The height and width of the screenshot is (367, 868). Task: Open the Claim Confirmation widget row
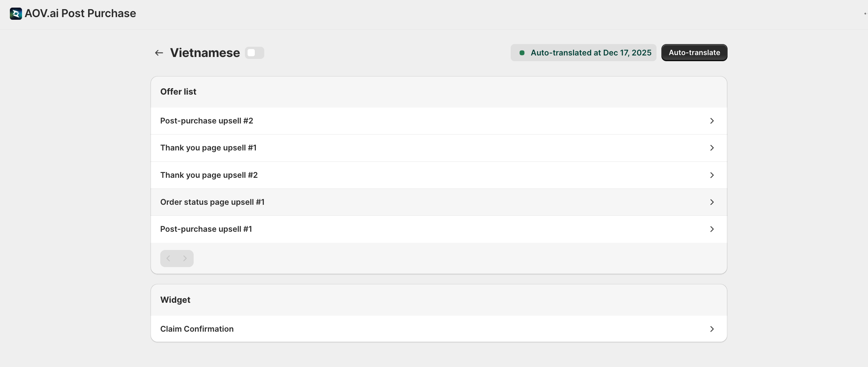click(x=439, y=329)
